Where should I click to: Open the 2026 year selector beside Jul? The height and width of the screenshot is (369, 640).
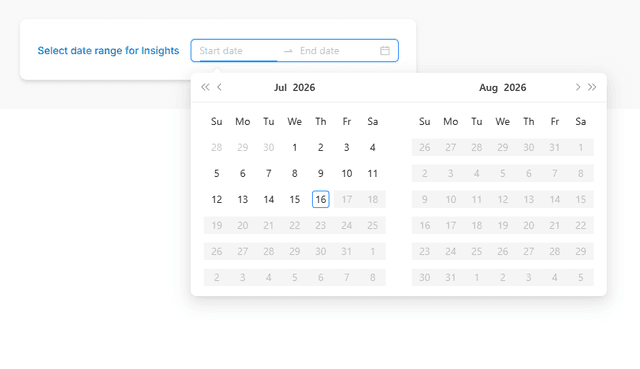(x=304, y=87)
